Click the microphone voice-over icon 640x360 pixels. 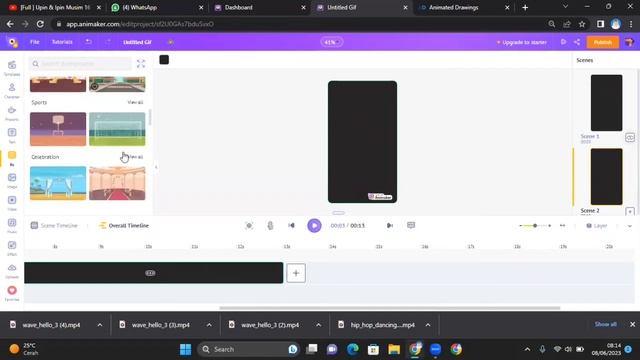(270, 225)
